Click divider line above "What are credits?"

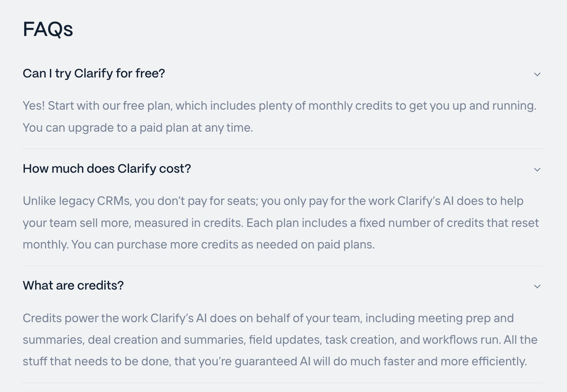point(283,266)
